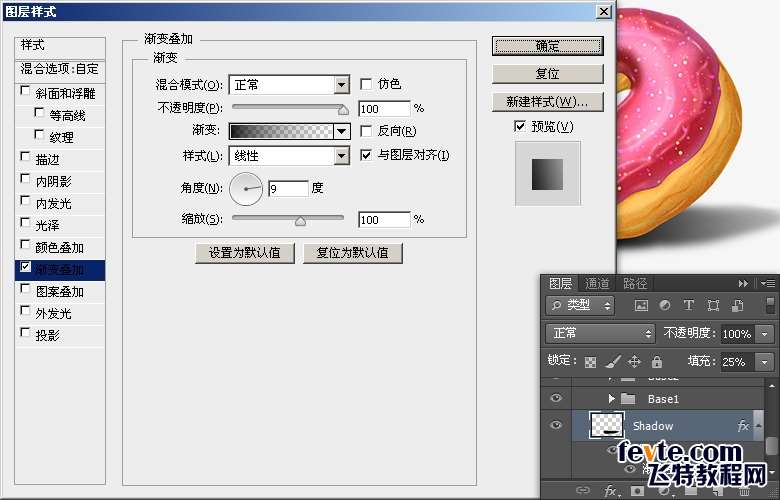Open Layers panel blend mode dropdown

tap(600, 333)
